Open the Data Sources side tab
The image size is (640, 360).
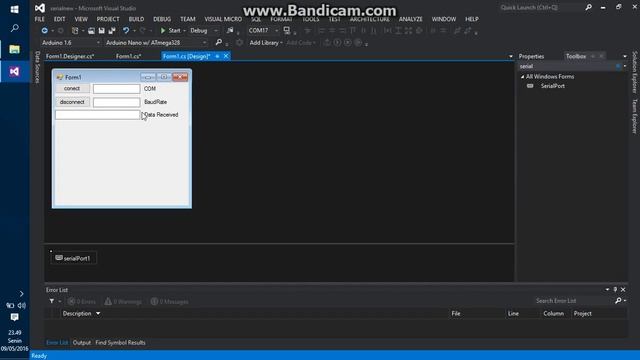pos(37,67)
